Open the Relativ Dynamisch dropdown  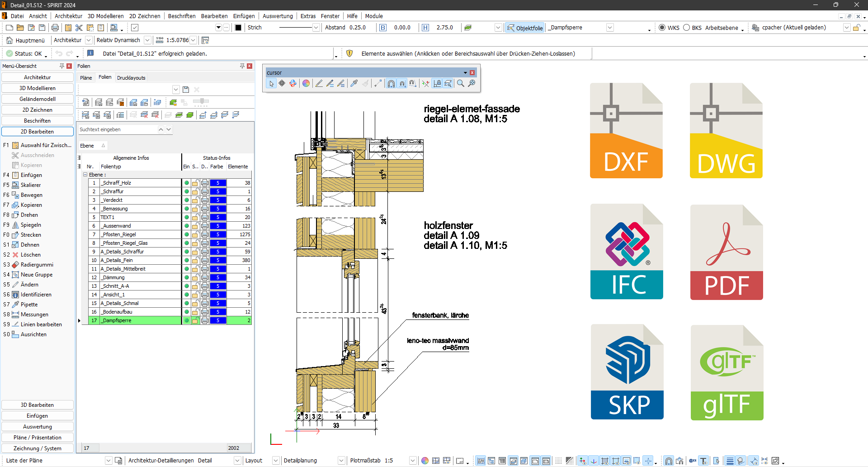[x=147, y=40]
